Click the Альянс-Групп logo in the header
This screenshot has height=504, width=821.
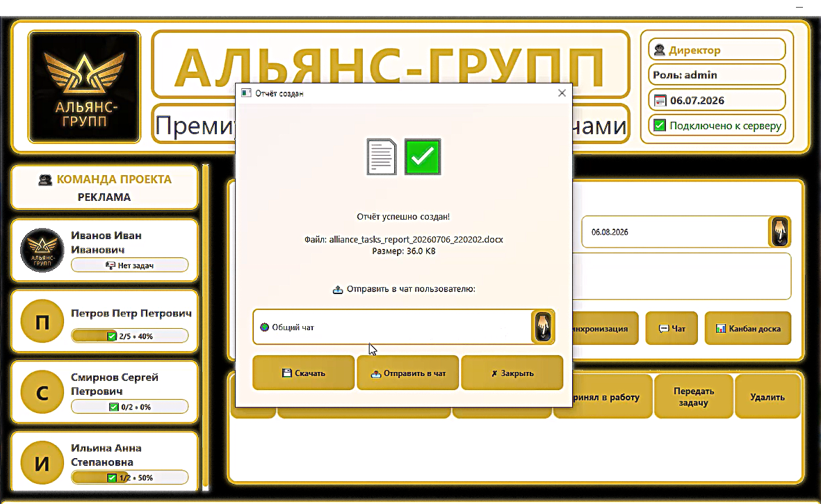click(84, 86)
